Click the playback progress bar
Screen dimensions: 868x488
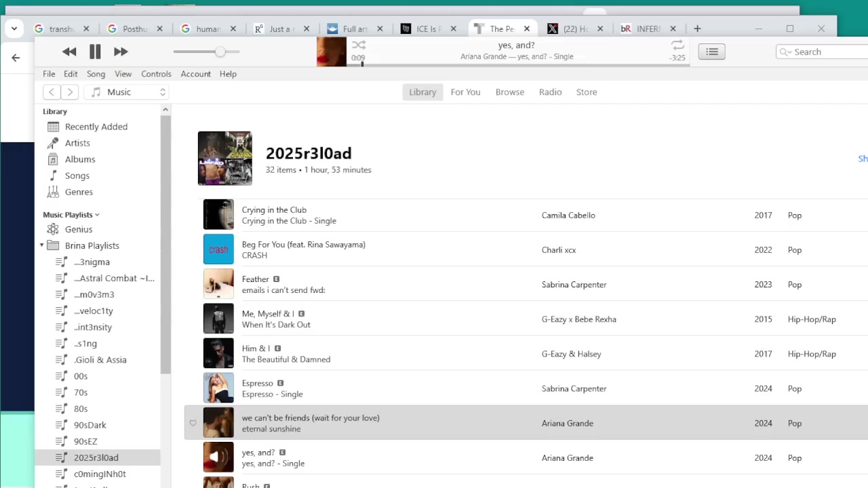click(519, 64)
